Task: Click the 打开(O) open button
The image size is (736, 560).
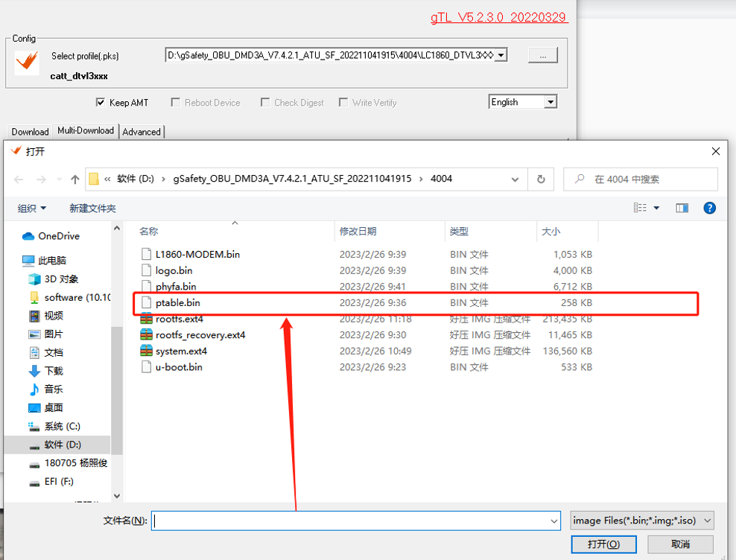Action: coord(603,544)
